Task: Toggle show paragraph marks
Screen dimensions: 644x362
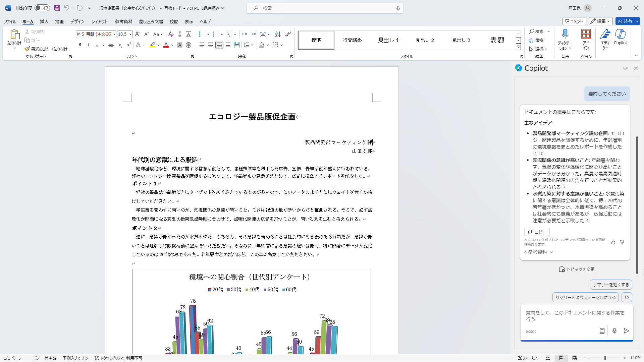Action: click(x=288, y=34)
